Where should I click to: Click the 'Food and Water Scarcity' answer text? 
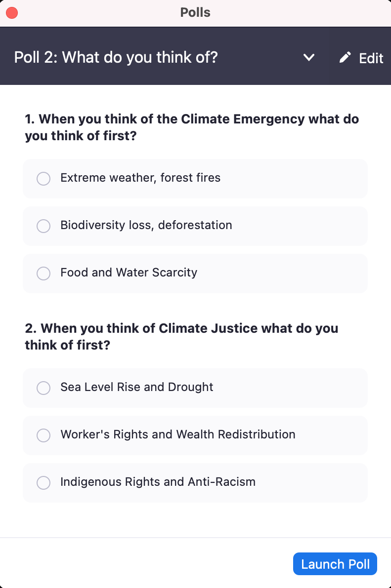[129, 273]
